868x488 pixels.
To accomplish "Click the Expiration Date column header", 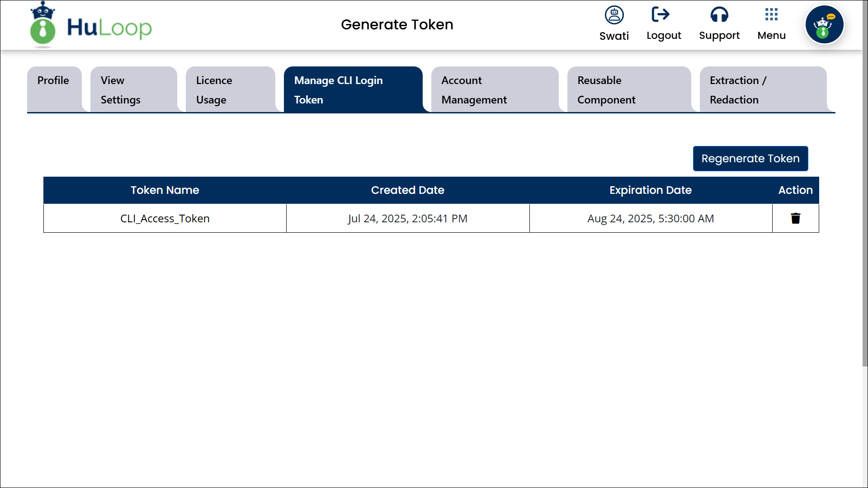I will (650, 190).
